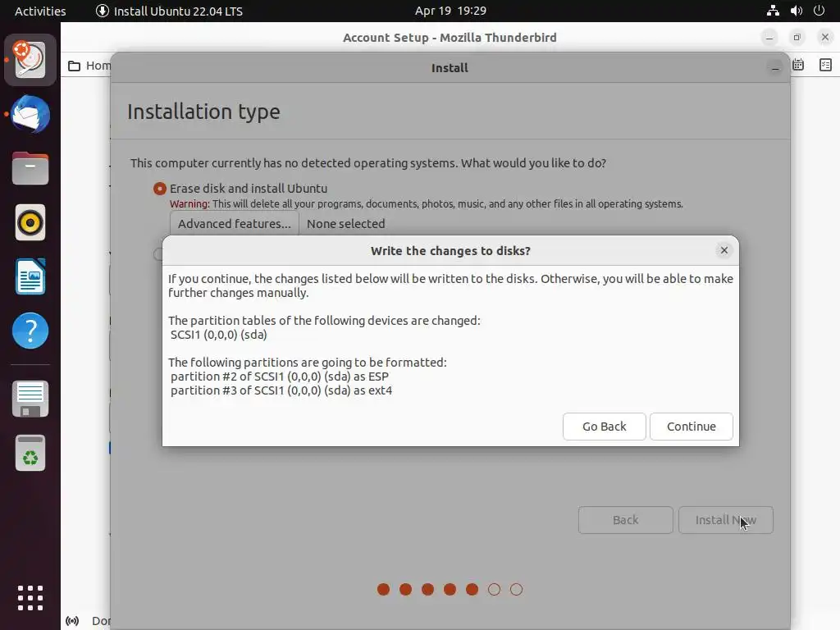Open Trash from the dock

point(30,453)
